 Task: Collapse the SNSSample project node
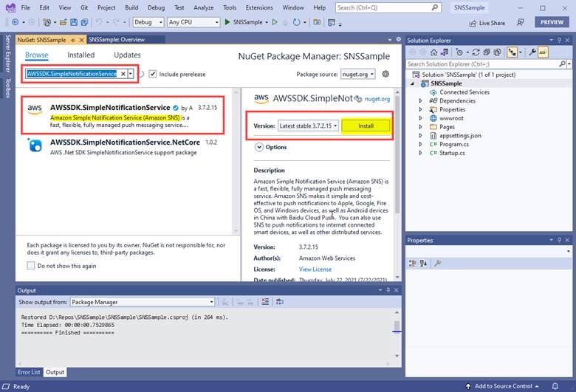413,83
